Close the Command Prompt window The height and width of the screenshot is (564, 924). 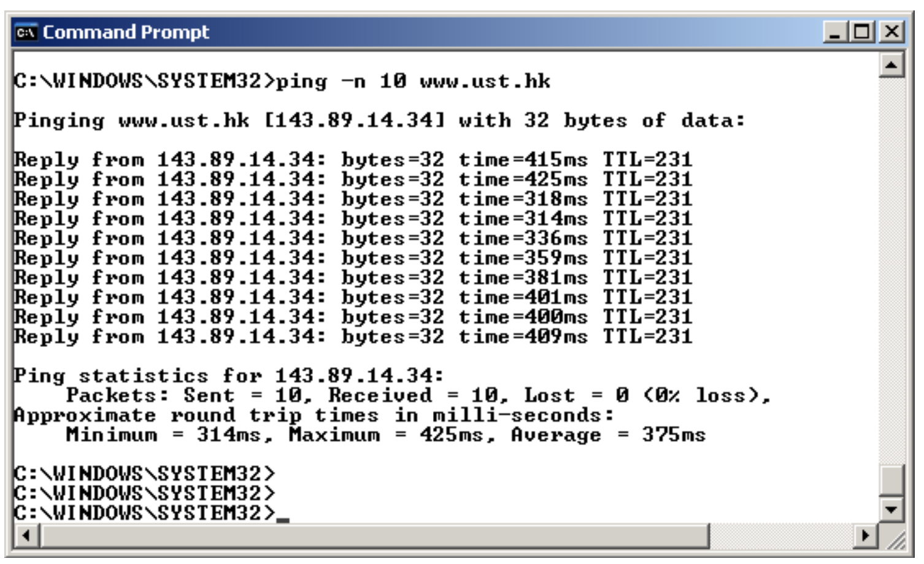coord(891,32)
